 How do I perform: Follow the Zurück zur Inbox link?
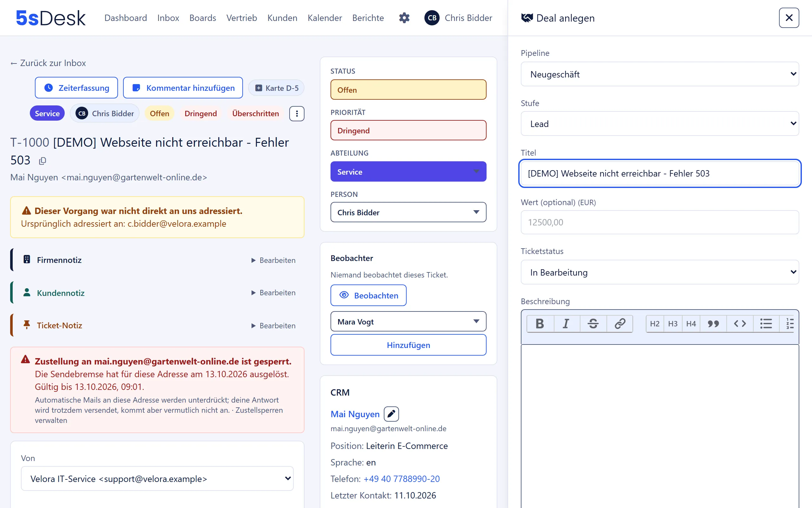[48, 63]
